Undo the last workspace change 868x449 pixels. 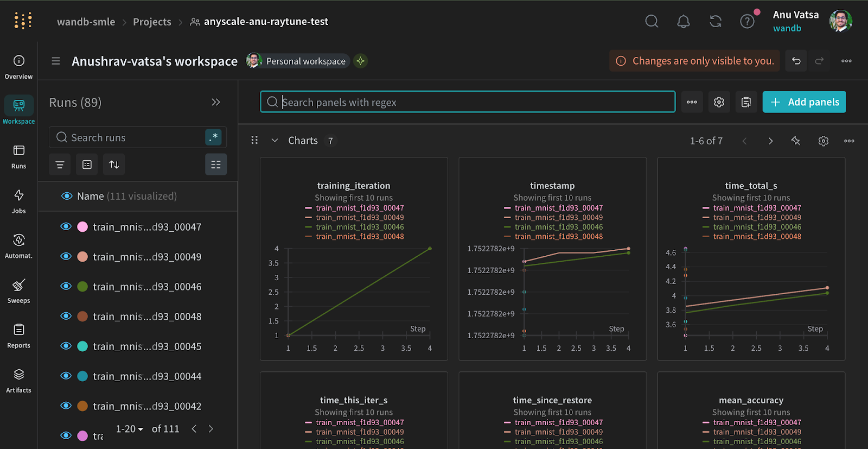coord(796,61)
